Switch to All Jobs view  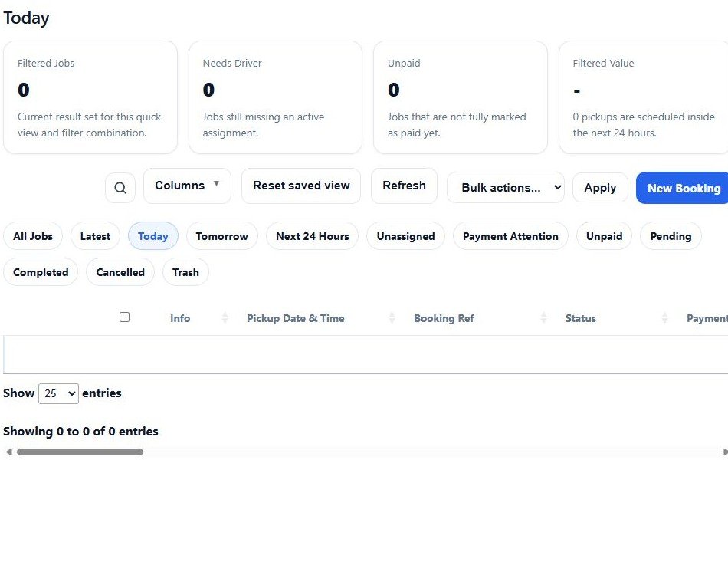[x=33, y=236]
